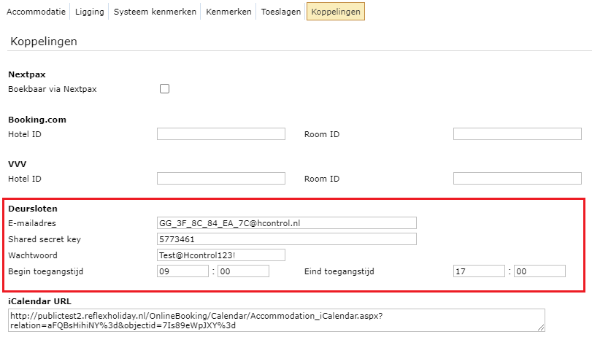The image size is (592, 364).
Task: Focus the Shared secret key field
Action: pos(286,239)
